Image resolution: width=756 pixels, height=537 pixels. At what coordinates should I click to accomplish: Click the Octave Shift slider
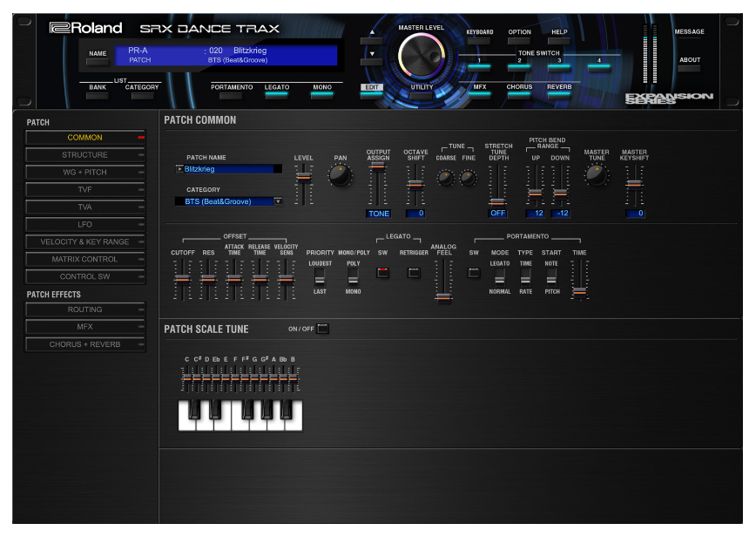pyautogui.click(x=415, y=186)
